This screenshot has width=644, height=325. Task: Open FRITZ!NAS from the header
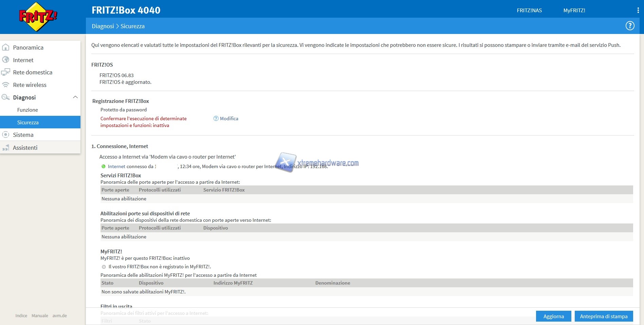(529, 11)
